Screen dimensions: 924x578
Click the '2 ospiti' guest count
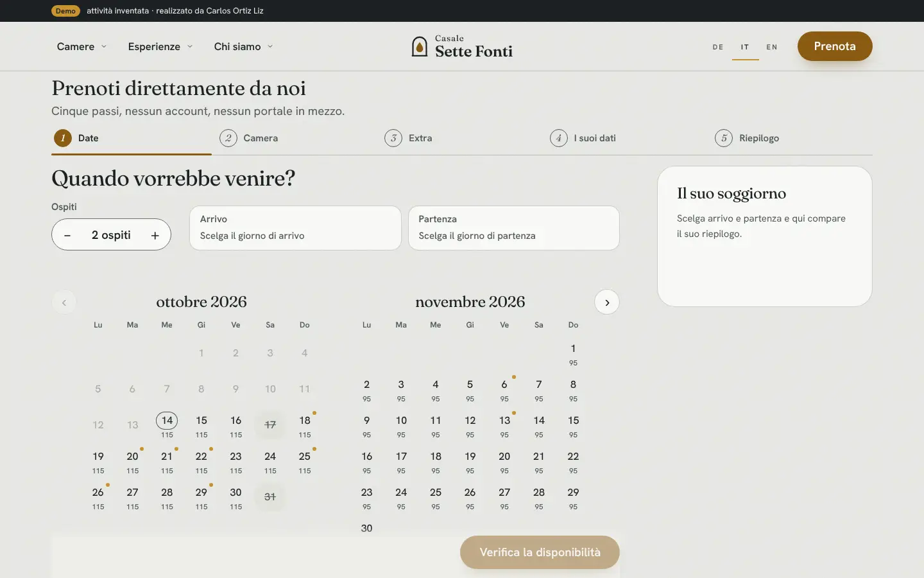(111, 235)
